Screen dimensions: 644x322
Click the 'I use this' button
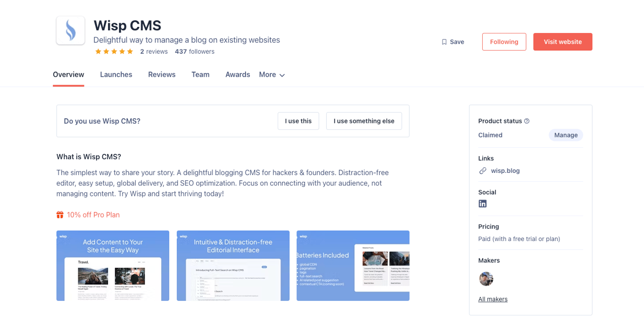click(298, 121)
